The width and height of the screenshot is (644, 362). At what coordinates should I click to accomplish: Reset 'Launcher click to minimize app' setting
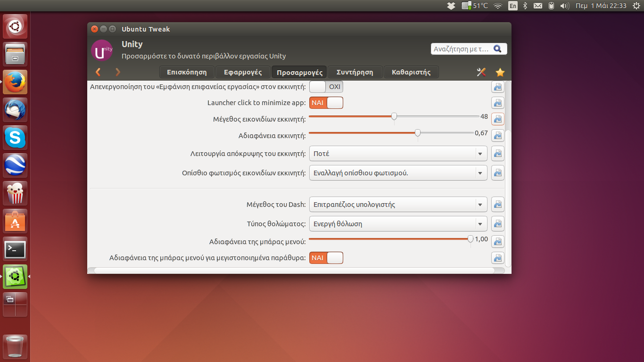(x=498, y=103)
